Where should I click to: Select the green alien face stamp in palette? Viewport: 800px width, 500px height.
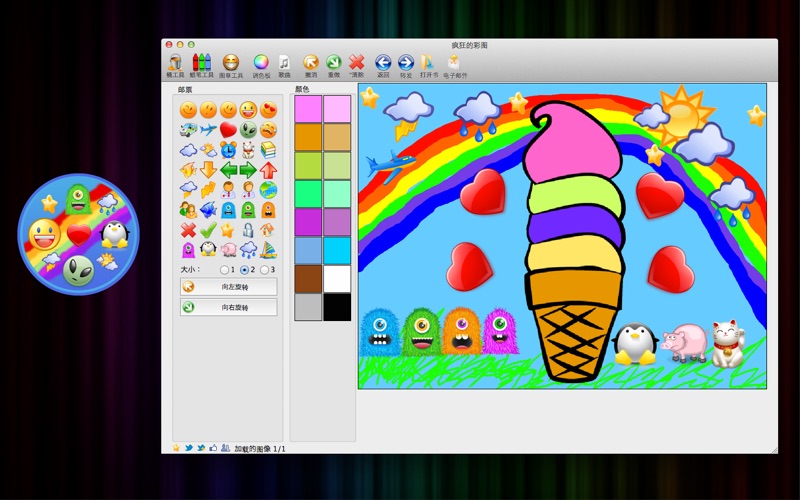coord(248,130)
